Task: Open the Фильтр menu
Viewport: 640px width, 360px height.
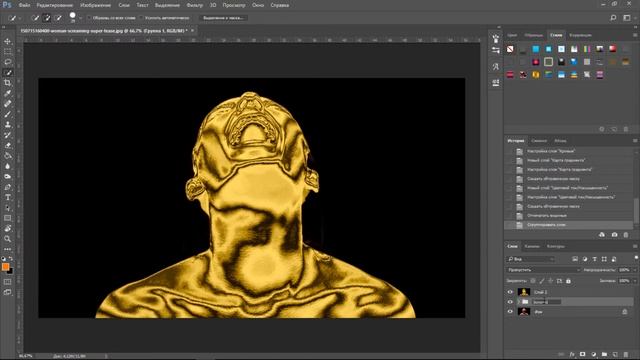Action: (x=194, y=5)
